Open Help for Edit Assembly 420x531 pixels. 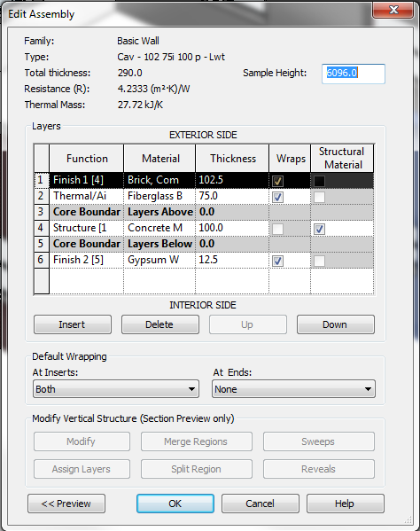346,504
